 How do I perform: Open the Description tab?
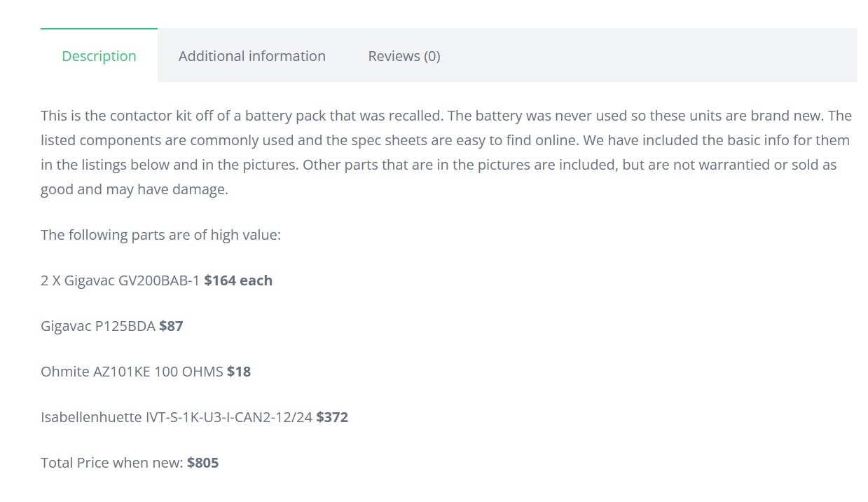[x=99, y=56]
